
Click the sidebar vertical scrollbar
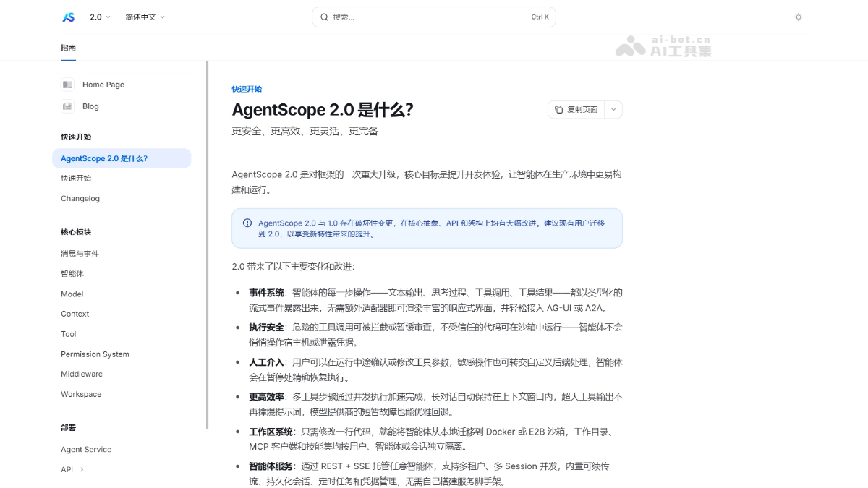[x=208, y=246]
